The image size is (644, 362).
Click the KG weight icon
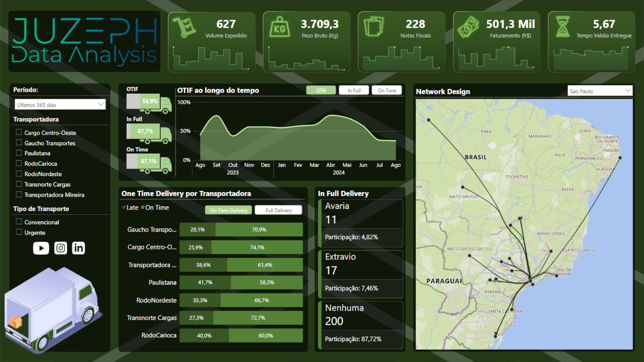pyautogui.click(x=279, y=27)
